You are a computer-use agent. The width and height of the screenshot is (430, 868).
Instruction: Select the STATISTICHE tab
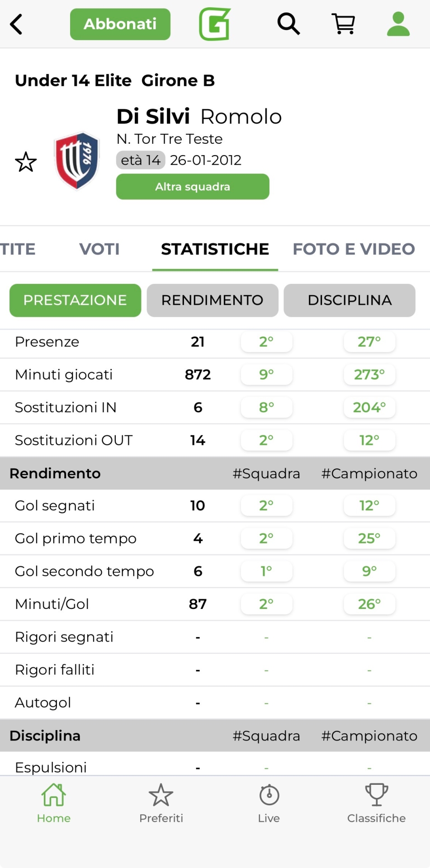215,249
